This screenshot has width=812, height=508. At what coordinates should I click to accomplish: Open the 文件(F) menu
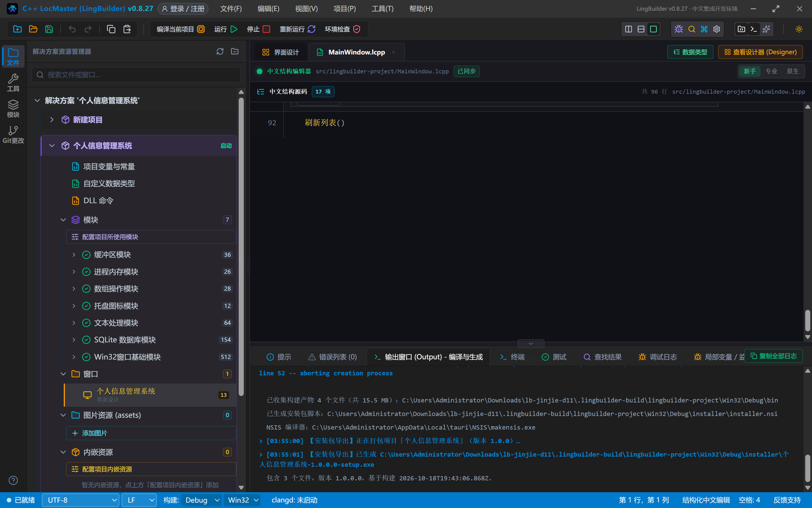tap(231, 9)
